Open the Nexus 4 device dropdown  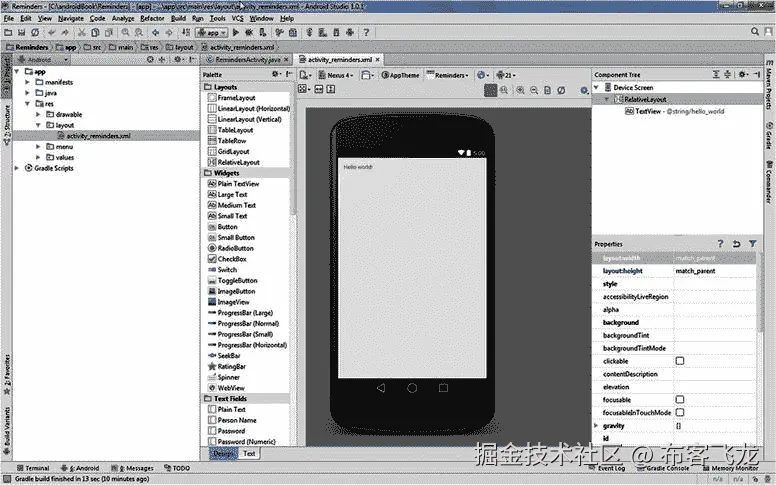pyautogui.click(x=336, y=75)
